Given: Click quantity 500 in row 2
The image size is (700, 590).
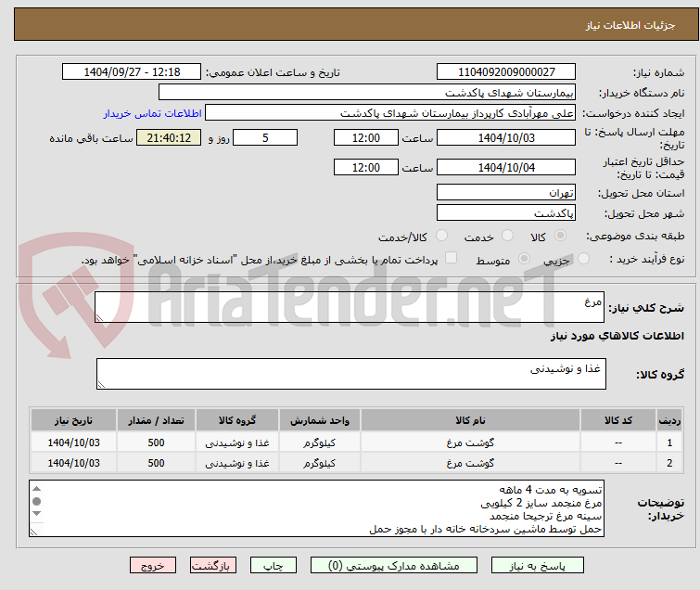Looking at the screenshot, I should point(157,463).
